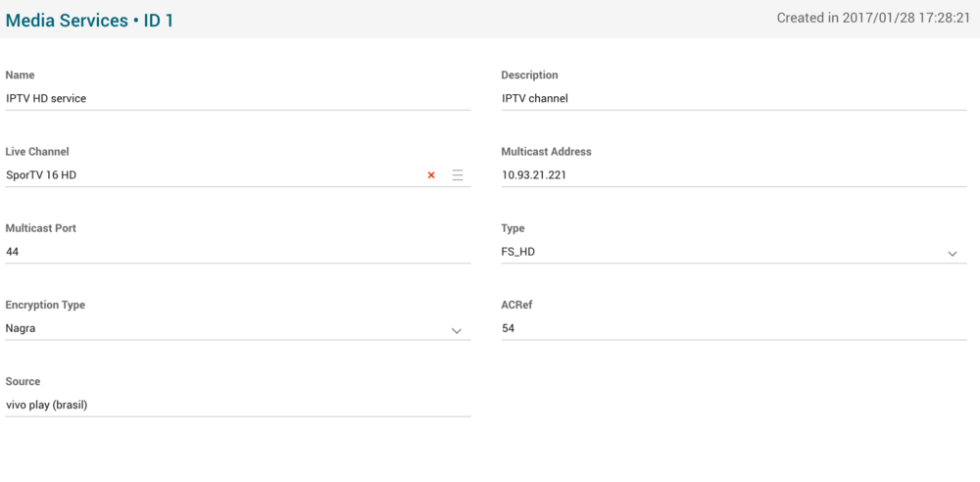Click the Multicast Port field showing 44
The height and width of the screenshot is (482, 980).
(237, 252)
